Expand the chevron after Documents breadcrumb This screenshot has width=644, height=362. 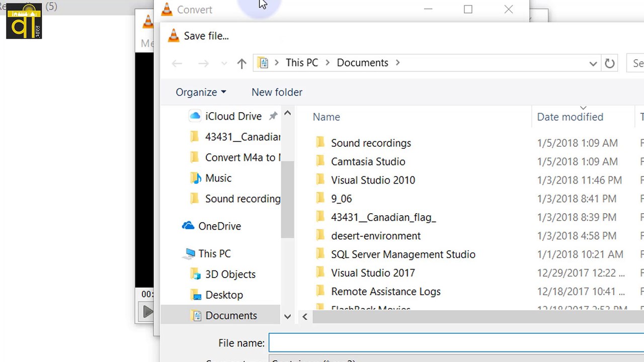pyautogui.click(x=397, y=63)
